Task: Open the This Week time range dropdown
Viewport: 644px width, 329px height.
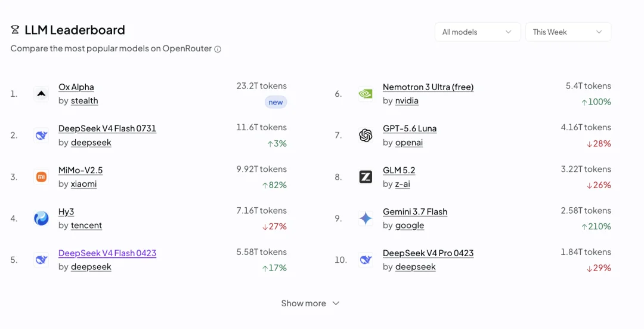Action: tap(568, 32)
